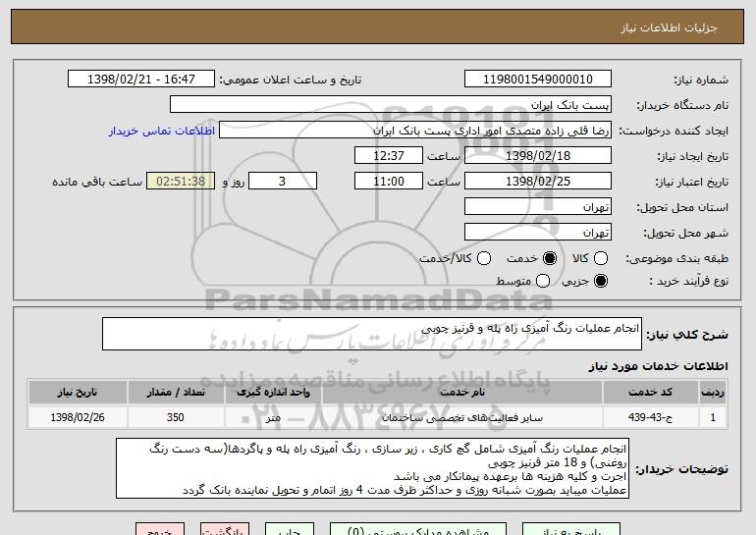Screen dimensions: 756x535
Task: Click the ردیف column header
Action: tap(713, 393)
